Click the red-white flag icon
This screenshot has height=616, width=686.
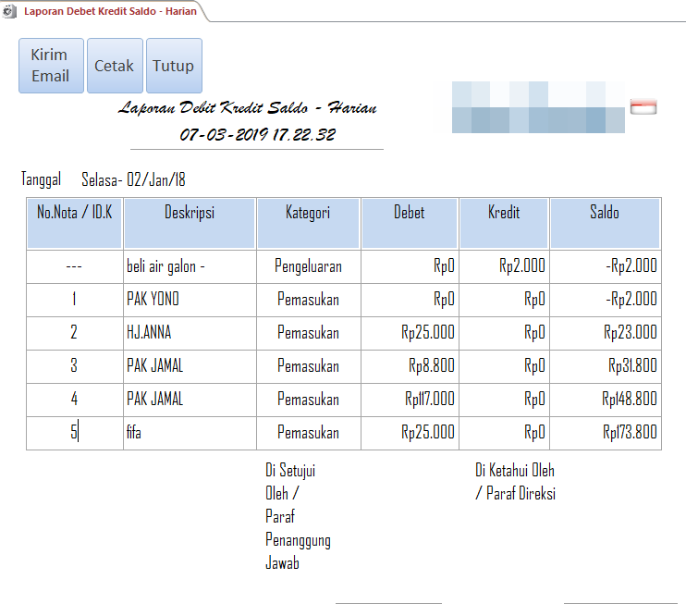pos(643,107)
